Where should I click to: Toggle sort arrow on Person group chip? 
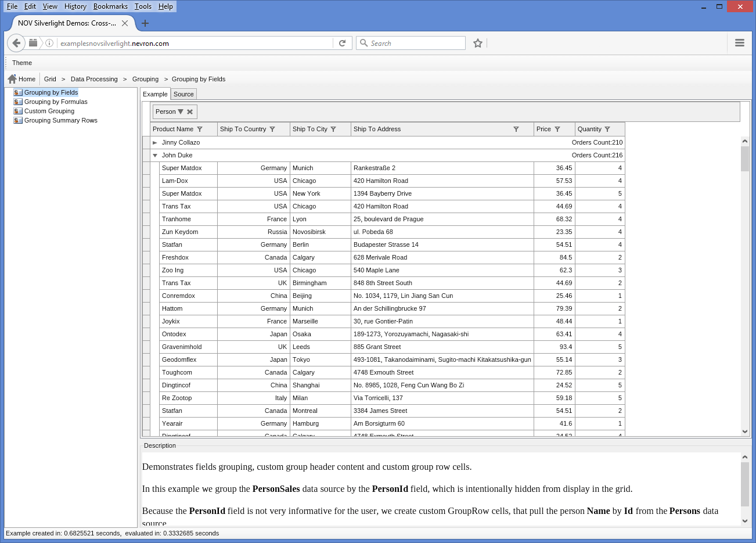(181, 112)
